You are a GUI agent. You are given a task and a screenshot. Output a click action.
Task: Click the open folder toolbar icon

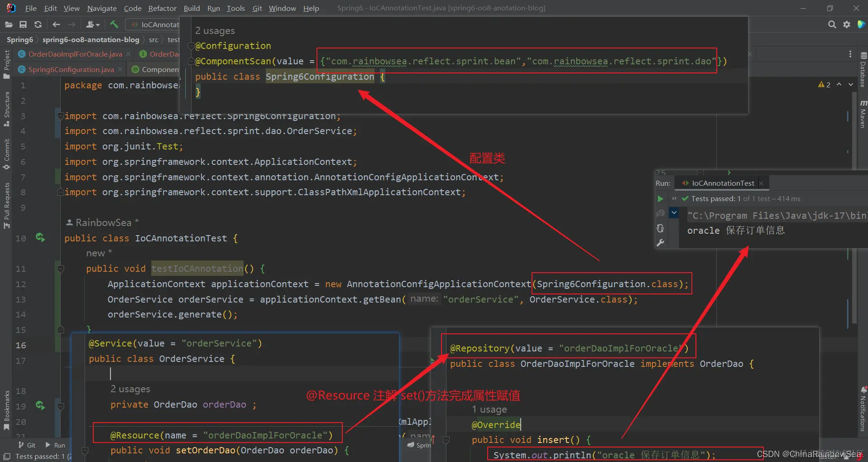pos(9,24)
